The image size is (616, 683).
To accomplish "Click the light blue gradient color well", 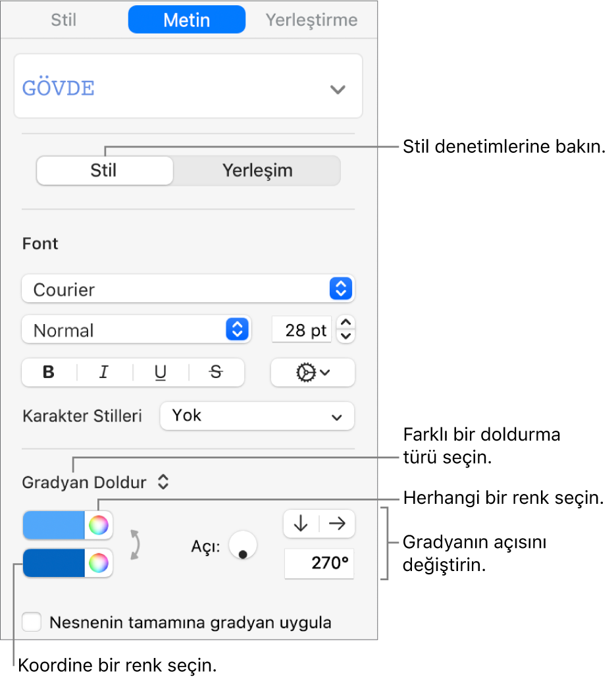I will tap(53, 526).
